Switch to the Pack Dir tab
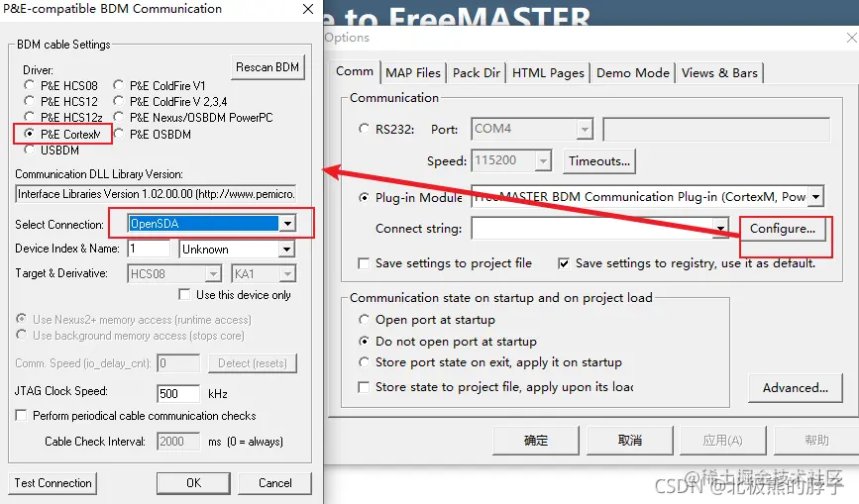This screenshot has width=859, height=504. click(x=476, y=73)
